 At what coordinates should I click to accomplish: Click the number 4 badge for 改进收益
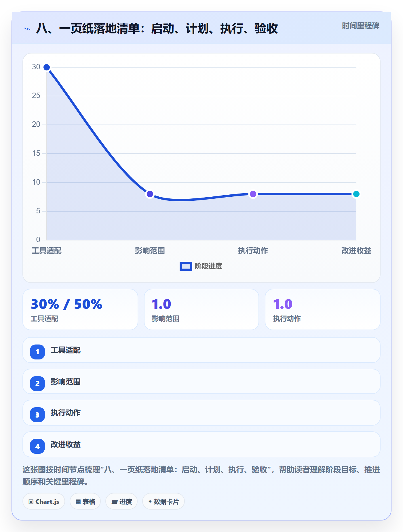click(37, 446)
